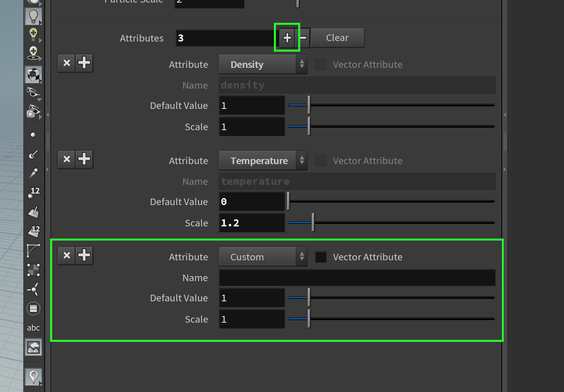The height and width of the screenshot is (392, 564).
Task: Toggle Vector Attribute checkbox for Density
Action: (321, 65)
